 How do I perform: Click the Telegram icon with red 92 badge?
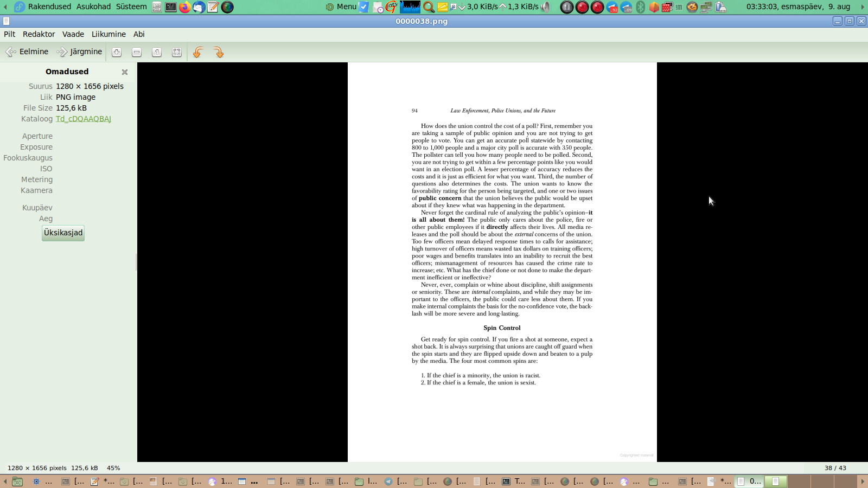[612, 7]
